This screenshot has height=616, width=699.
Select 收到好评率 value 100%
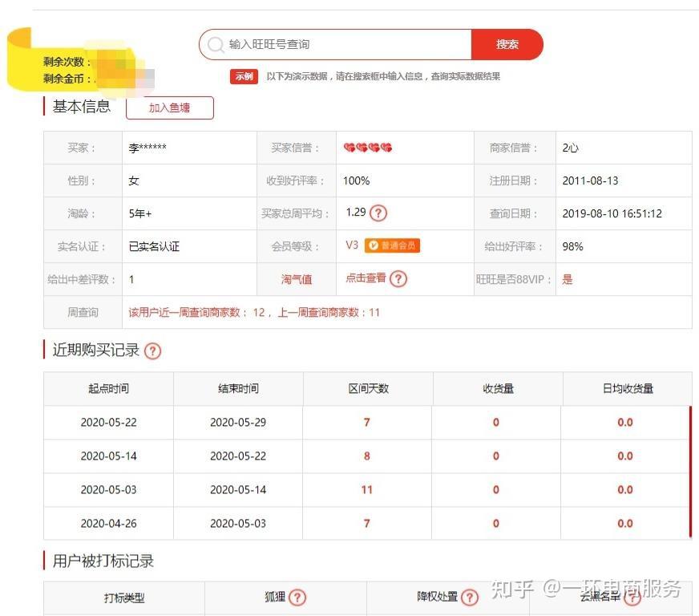coord(356,180)
